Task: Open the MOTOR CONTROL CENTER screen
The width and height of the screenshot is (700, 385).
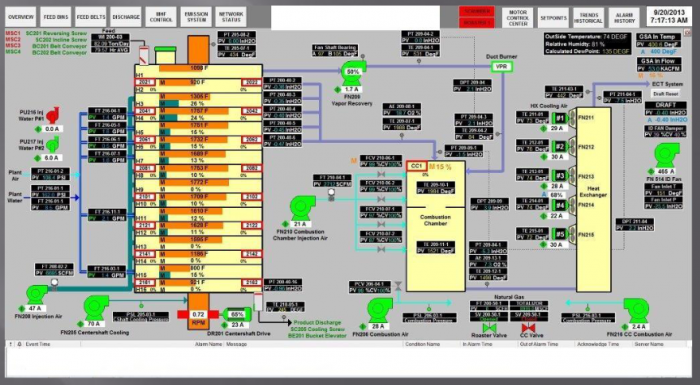Action: point(518,18)
